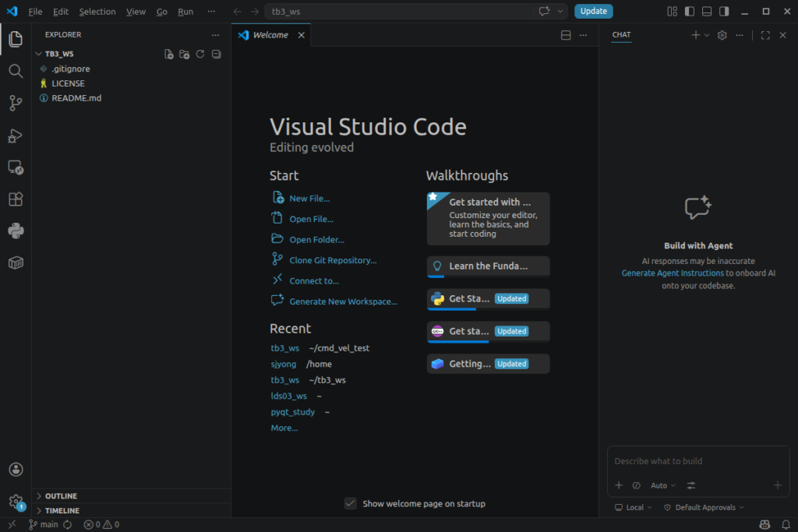Click the Describe what to build input
Viewport: 798px width, 532px height.
[697, 461]
